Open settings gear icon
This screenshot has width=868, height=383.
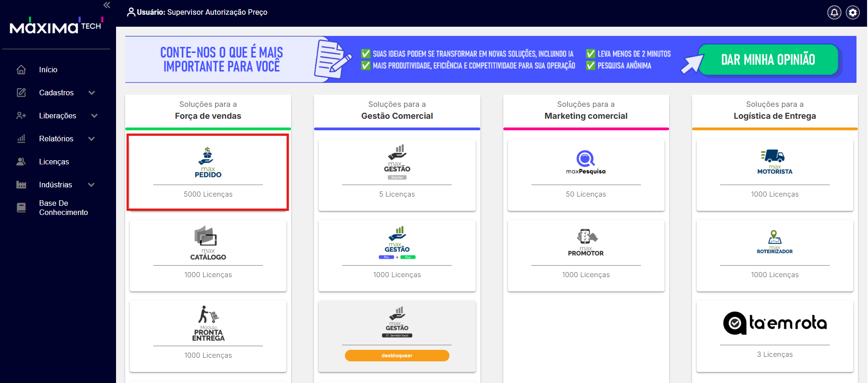tap(853, 12)
